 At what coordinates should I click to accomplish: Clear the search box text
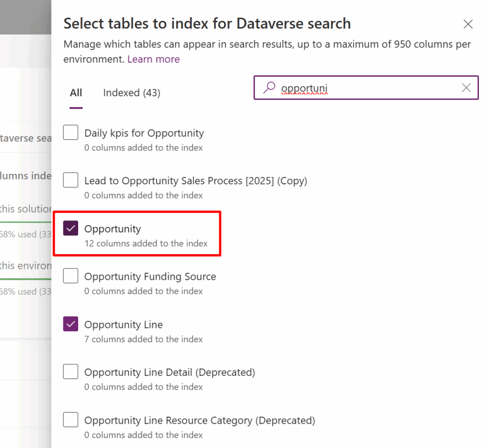(466, 88)
